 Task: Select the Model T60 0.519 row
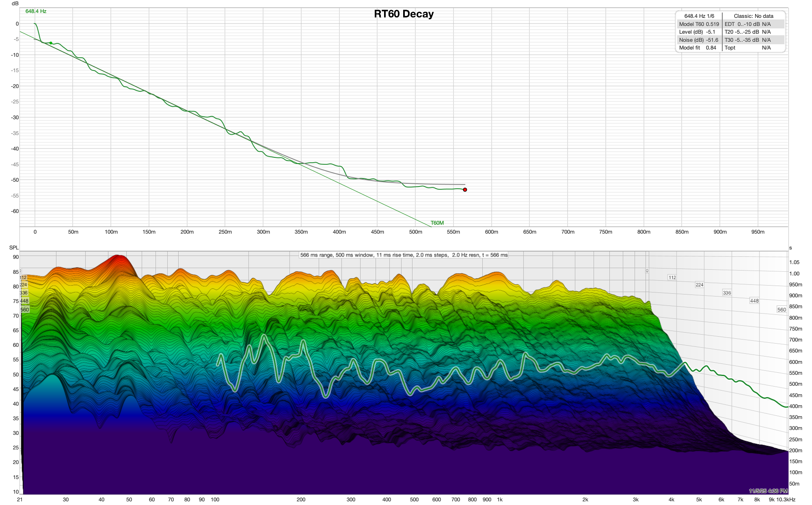[699, 24]
